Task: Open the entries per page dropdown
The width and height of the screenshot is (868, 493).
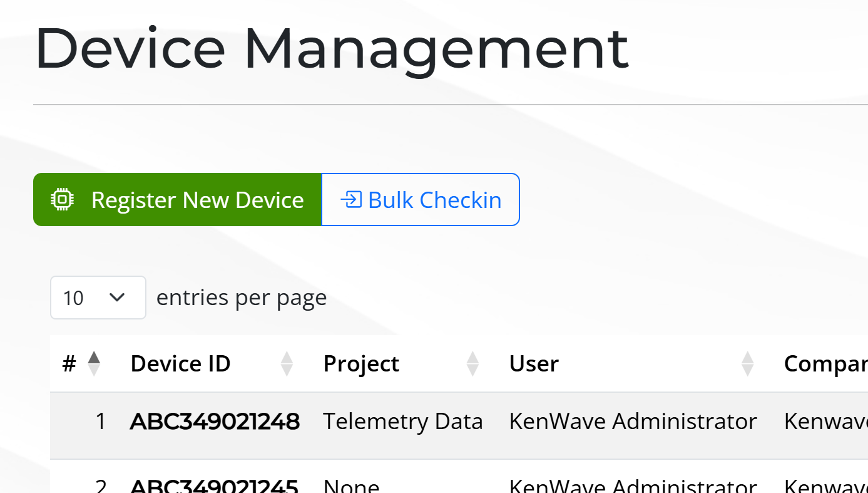Action: point(98,298)
